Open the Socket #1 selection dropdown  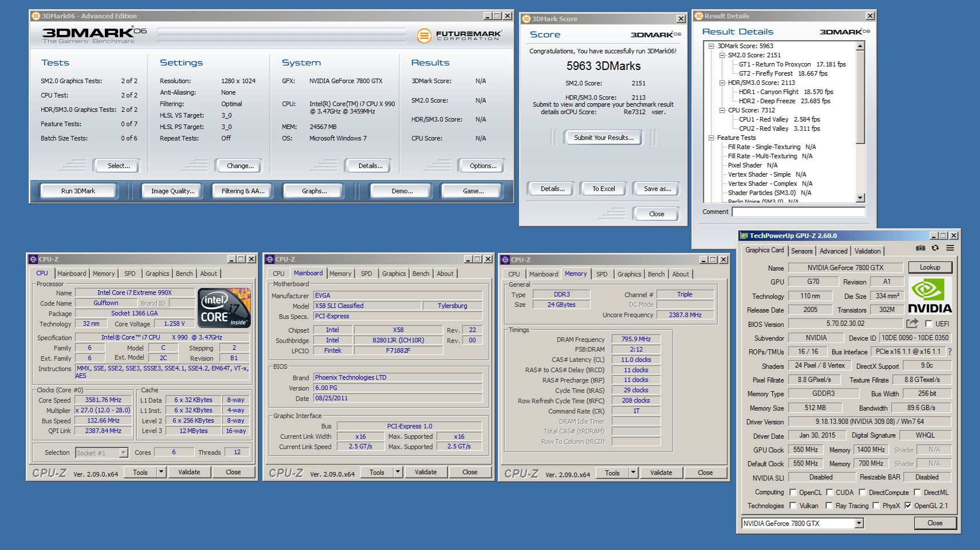click(123, 453)
